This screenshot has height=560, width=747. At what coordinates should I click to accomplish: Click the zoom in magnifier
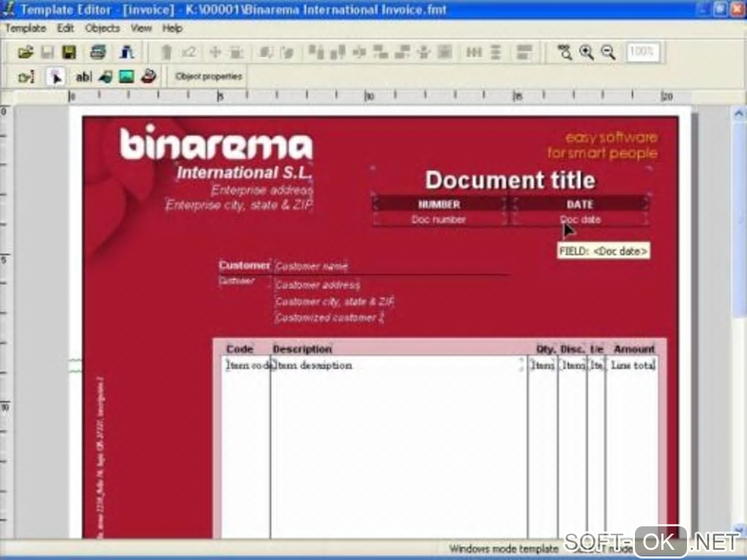tap(587, 52)
